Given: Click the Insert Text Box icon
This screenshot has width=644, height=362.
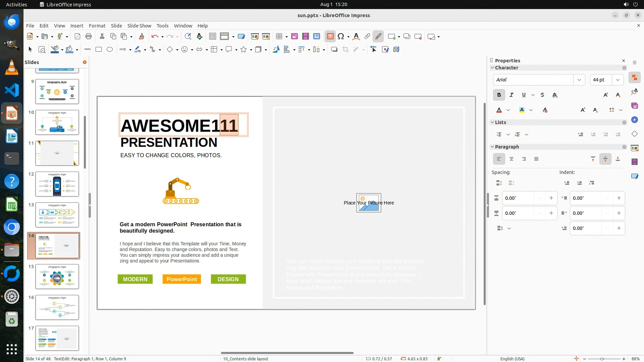Looking at the screenshot, I should (x=330, y=37).
